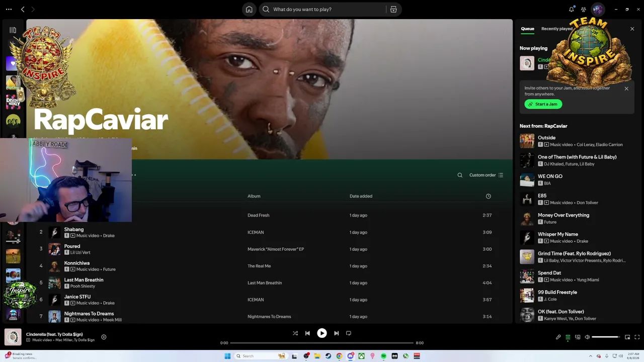Sort by the Album column header

coord(254,196)
